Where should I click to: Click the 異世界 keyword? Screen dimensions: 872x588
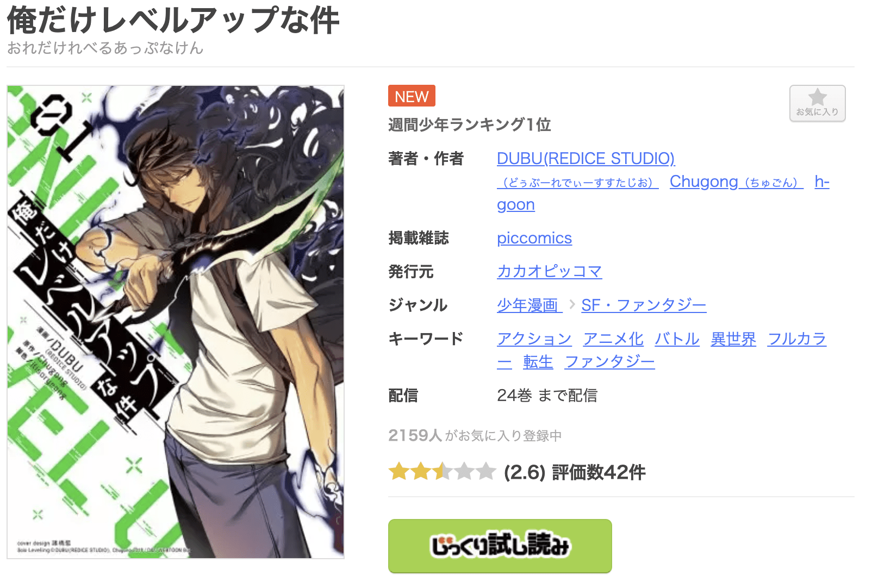click(x=733, y=339)
